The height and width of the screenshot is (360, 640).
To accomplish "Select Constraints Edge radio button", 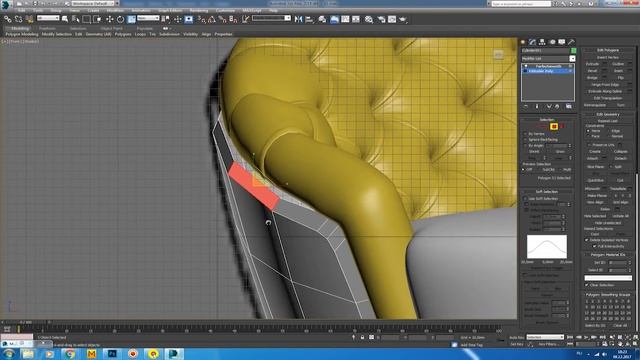I will click(x=609, y=131).
